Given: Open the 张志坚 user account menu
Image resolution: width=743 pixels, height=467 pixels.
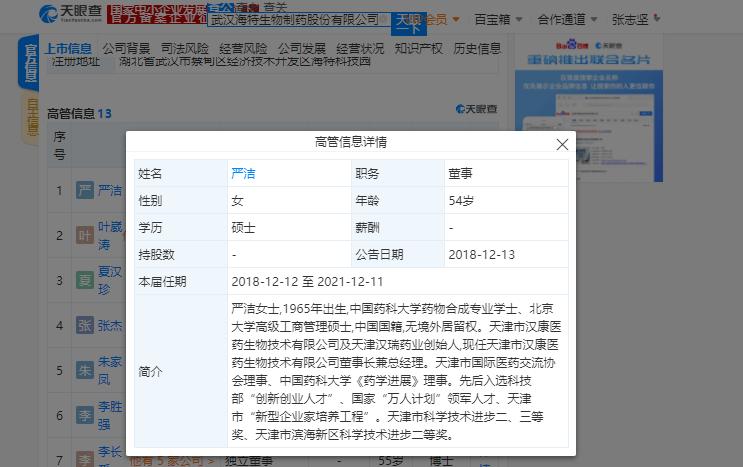Looking at the screenshot, I should 635,19.
